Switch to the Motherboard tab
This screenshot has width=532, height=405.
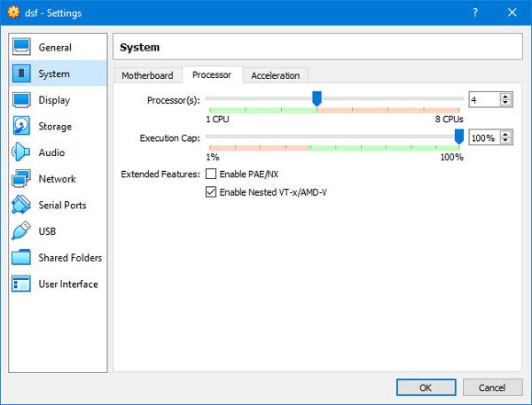[147, 75]
